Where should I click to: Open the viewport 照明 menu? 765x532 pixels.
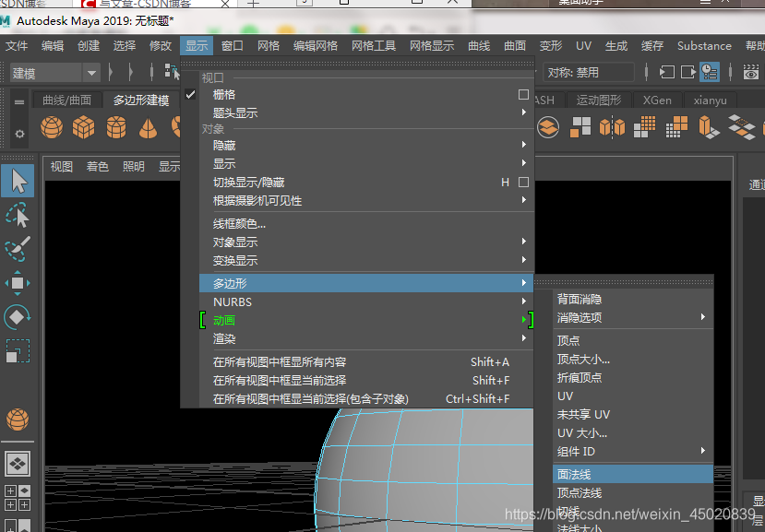coord(133,166)
